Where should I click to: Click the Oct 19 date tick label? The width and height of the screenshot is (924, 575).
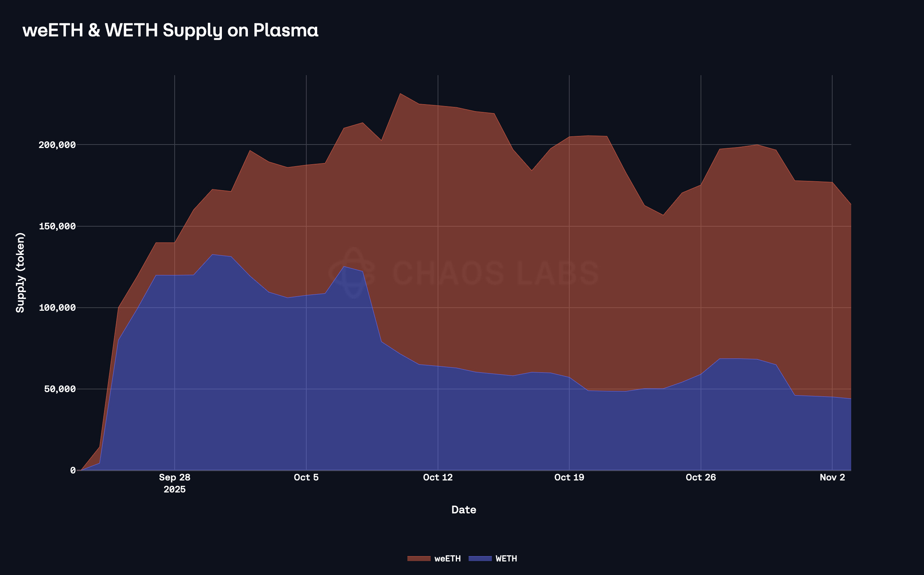coord(569,477)
